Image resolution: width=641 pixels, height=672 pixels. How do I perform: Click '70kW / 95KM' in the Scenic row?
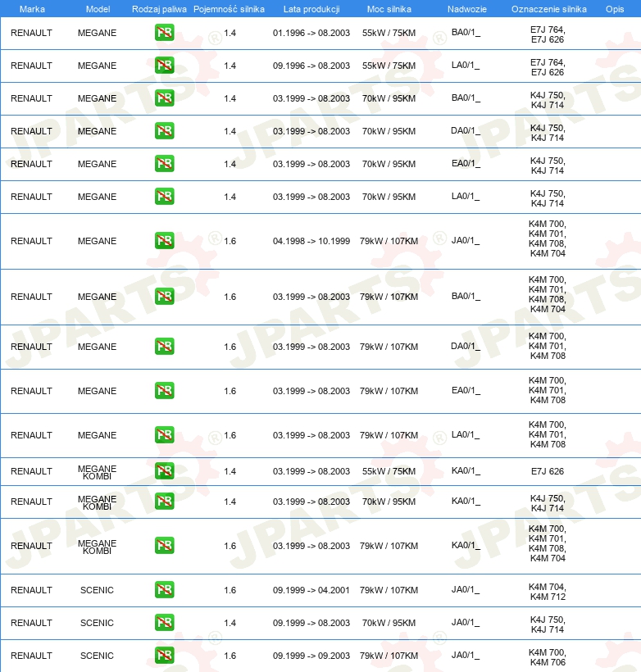(389, 623)
